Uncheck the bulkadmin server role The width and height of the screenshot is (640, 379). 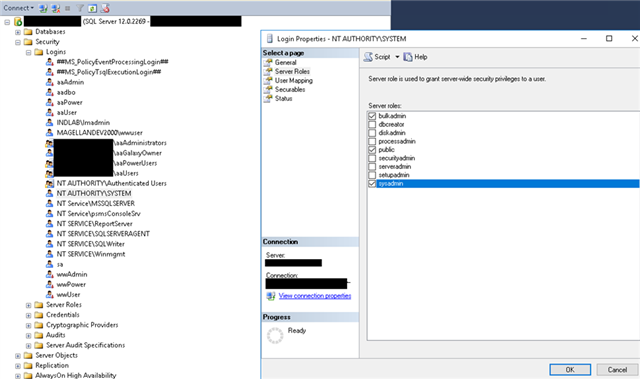[x=372, y=116]
